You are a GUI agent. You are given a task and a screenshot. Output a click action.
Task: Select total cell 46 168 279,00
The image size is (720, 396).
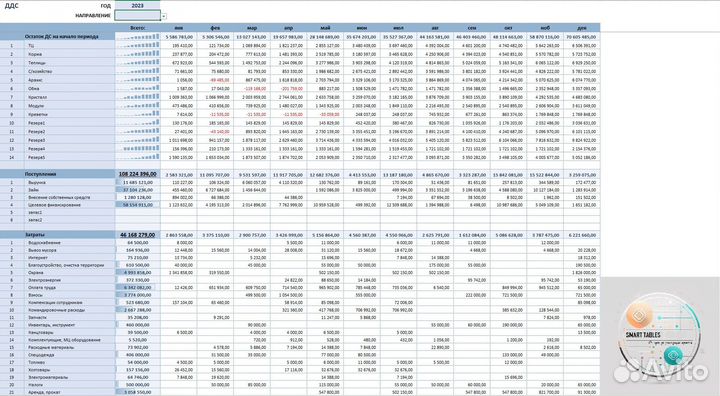(x=137, y=235)
